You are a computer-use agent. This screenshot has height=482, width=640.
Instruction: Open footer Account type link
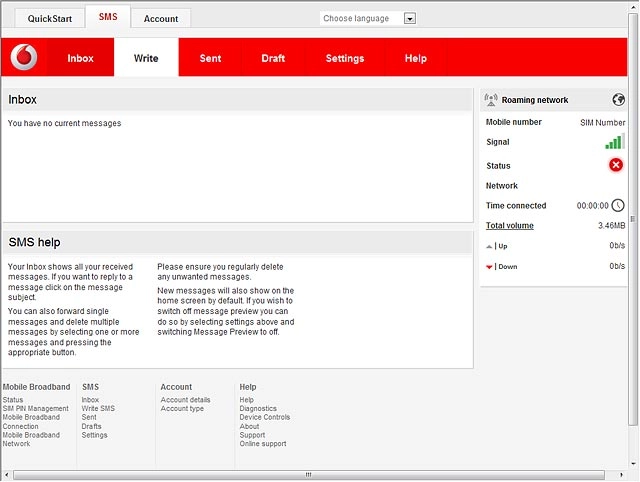tap(182, 408)
